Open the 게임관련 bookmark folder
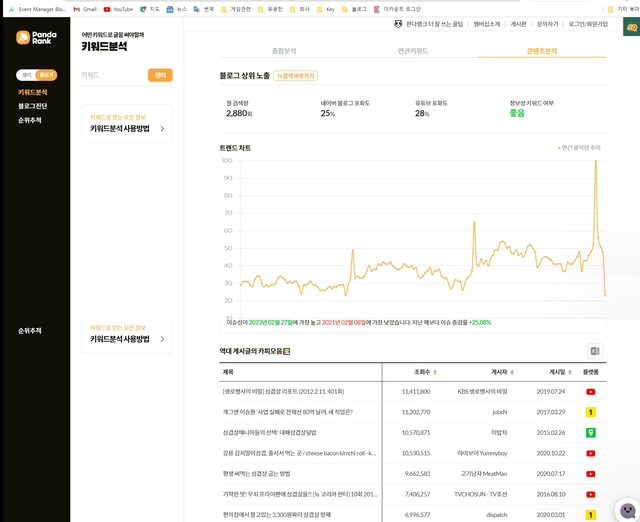 coord(236,9)
